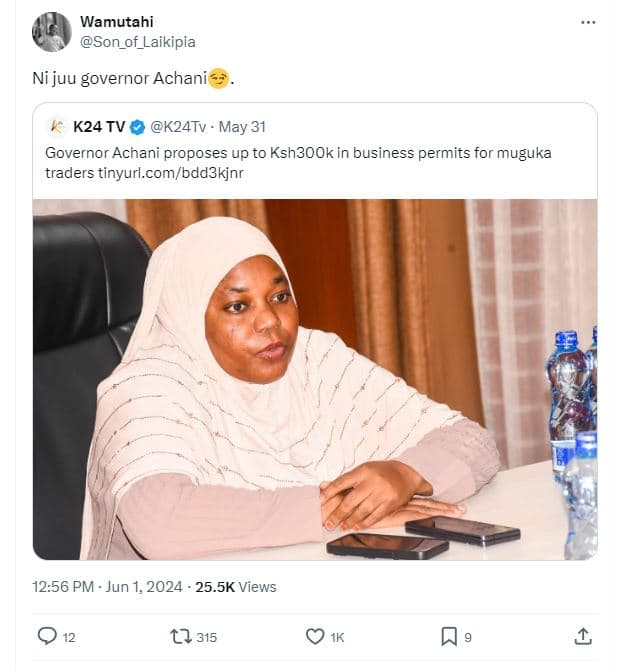This screenshot has width=622, height=670.
Task: Open the share tweet icon
Action: coord(583,636)
